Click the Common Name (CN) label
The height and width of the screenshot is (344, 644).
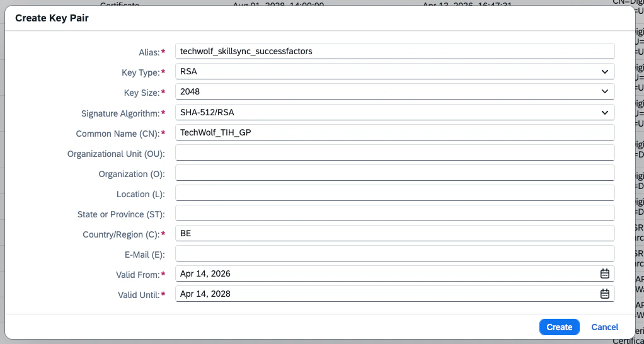(x=118, y=134)
